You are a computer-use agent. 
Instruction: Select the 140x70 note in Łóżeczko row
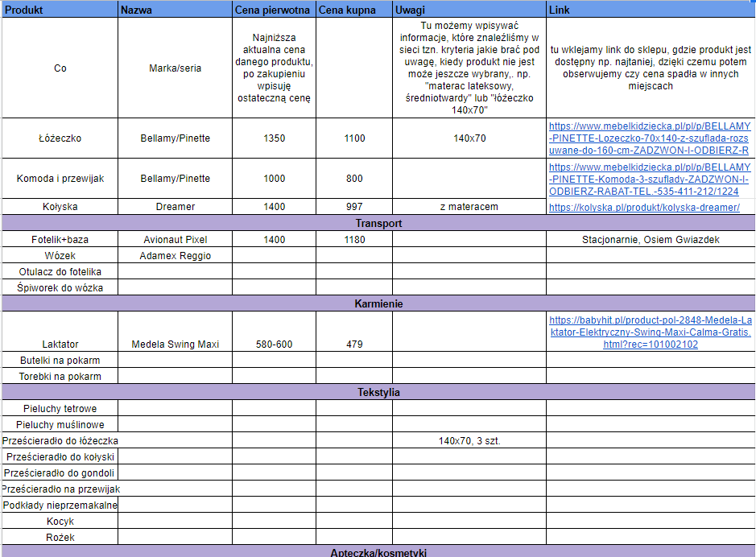tap(469, 138)
